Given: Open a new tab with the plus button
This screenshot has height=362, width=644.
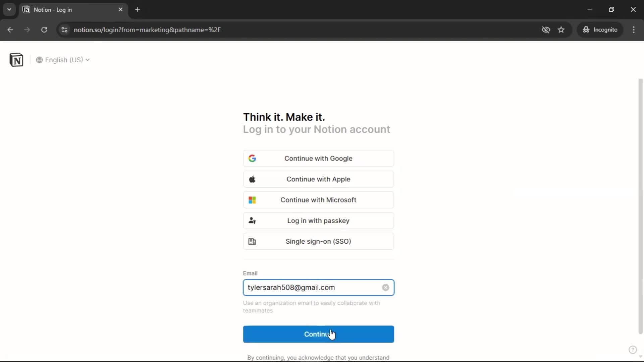Looking at the screenshot, I should pos(138,10).
